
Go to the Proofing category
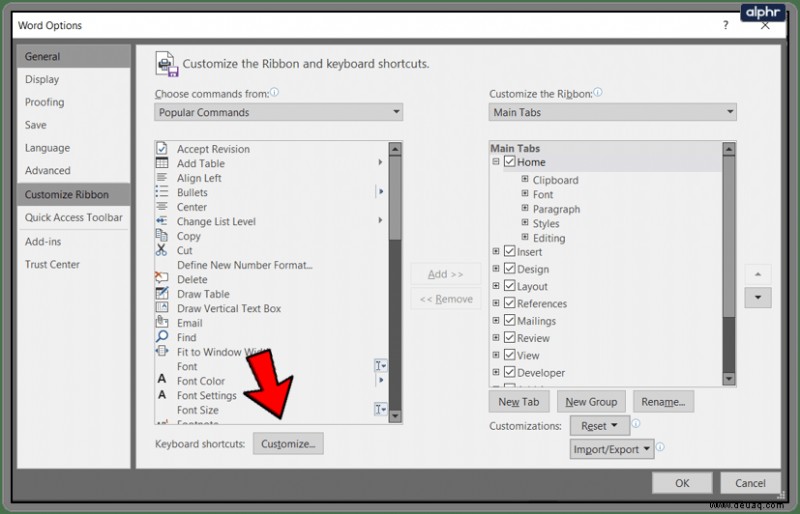click(x=73, y=102)
